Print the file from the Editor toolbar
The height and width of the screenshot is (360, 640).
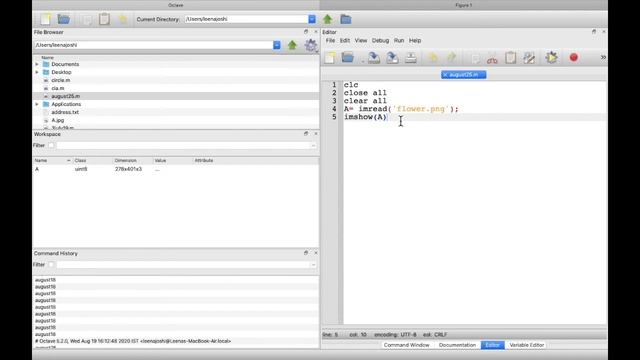click(x=411, y=58)
